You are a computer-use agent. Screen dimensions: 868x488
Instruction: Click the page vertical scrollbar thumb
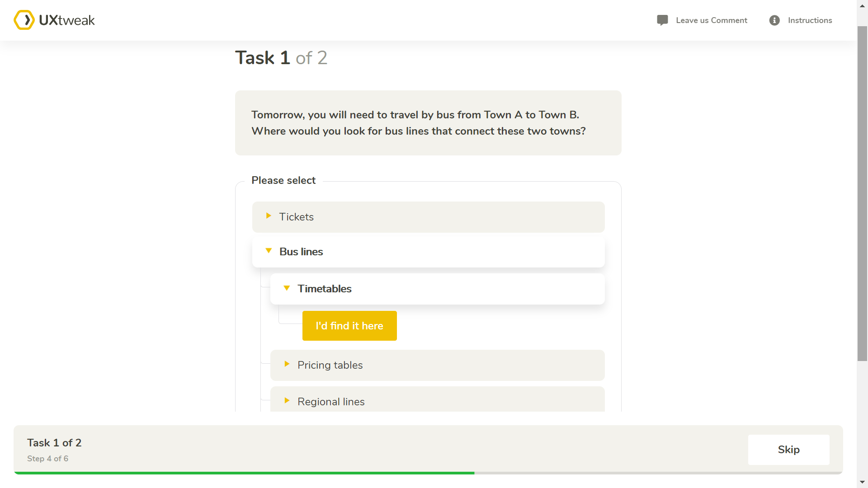(x=862, y=193)
